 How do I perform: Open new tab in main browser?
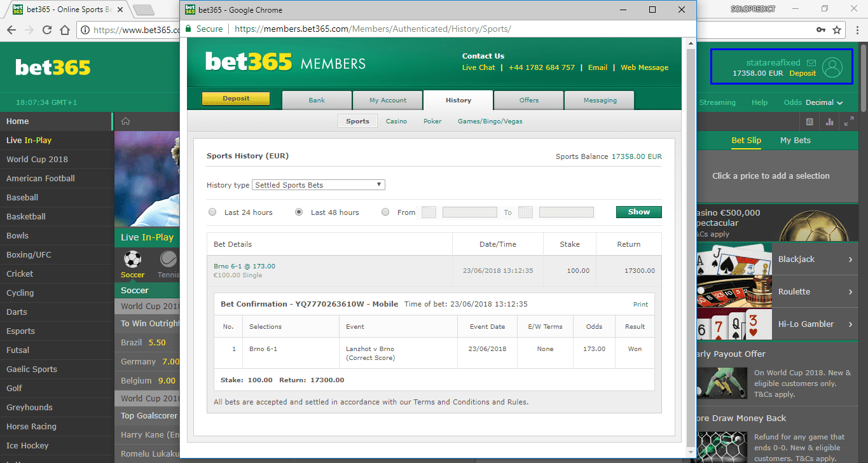click(144, 10)
